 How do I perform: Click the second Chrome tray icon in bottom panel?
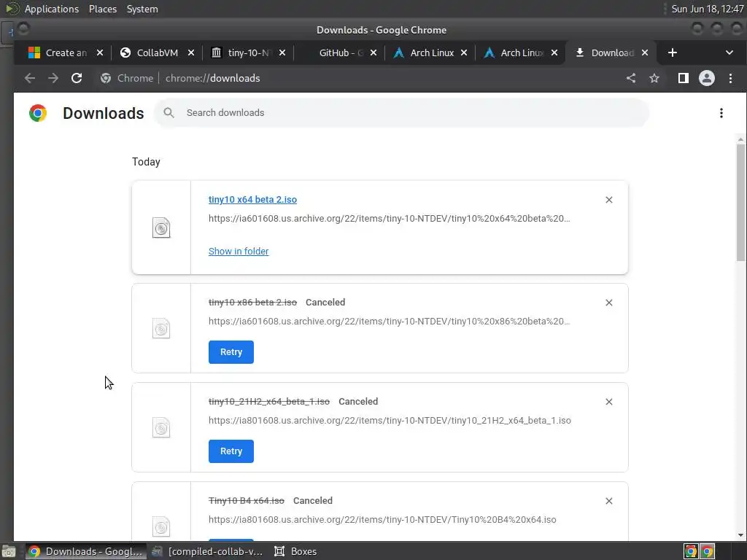coord(708,551)
